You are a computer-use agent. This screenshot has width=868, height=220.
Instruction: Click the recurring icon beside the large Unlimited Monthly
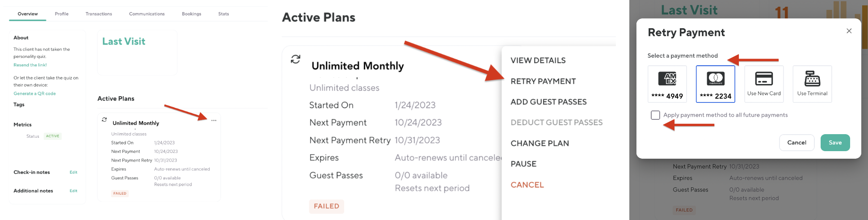click(295, 59)
